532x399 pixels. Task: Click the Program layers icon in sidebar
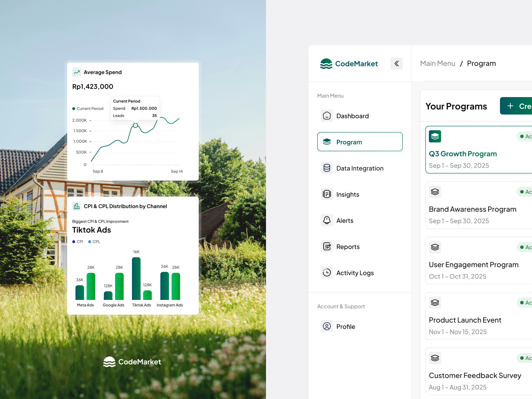[327, 142]
